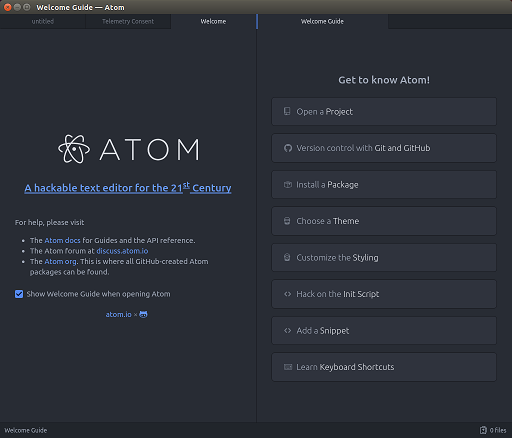Viewport: 512px width, 438px height.
Task: Uncheck Show Welcome Guide when opening Atom
Action: click(x=19, y=294)
